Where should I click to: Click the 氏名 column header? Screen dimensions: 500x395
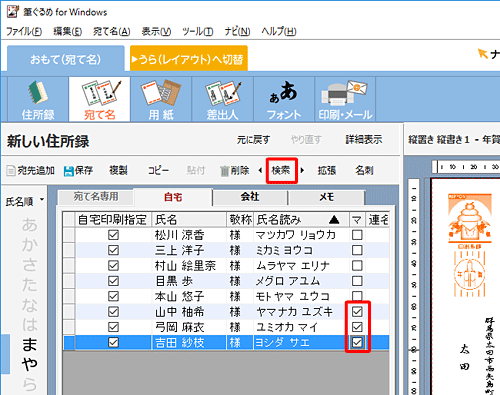189,220
